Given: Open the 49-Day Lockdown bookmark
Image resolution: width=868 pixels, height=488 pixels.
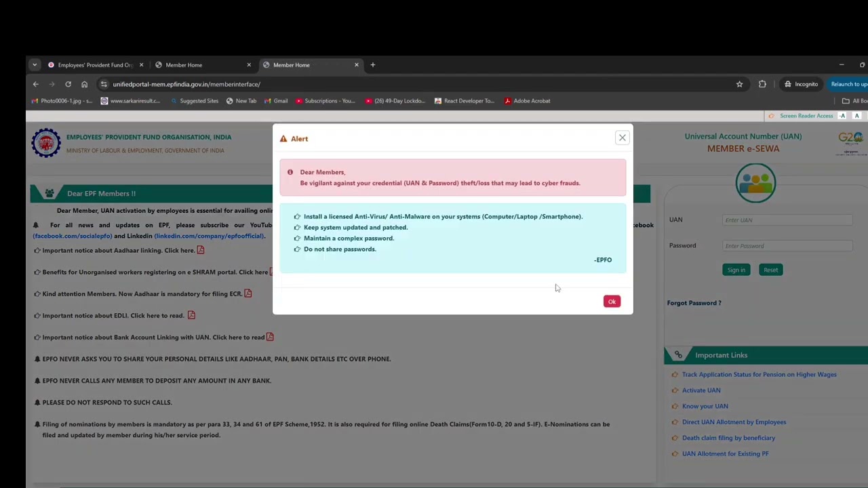Looking at the screenshot, I should [395, 101].
